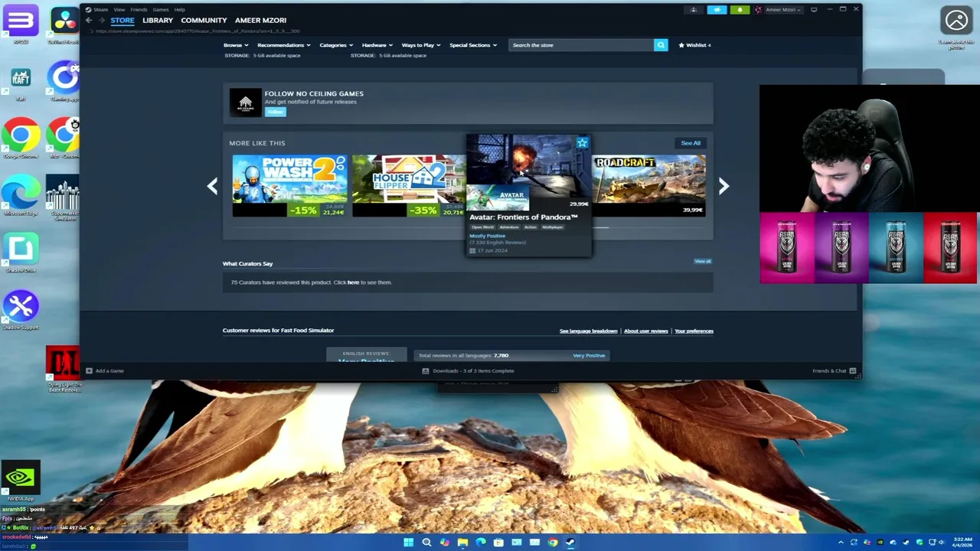Viewport: 980px width, 551px height.
Task: Open the Friends menu
Action: (x=139, y=10)
